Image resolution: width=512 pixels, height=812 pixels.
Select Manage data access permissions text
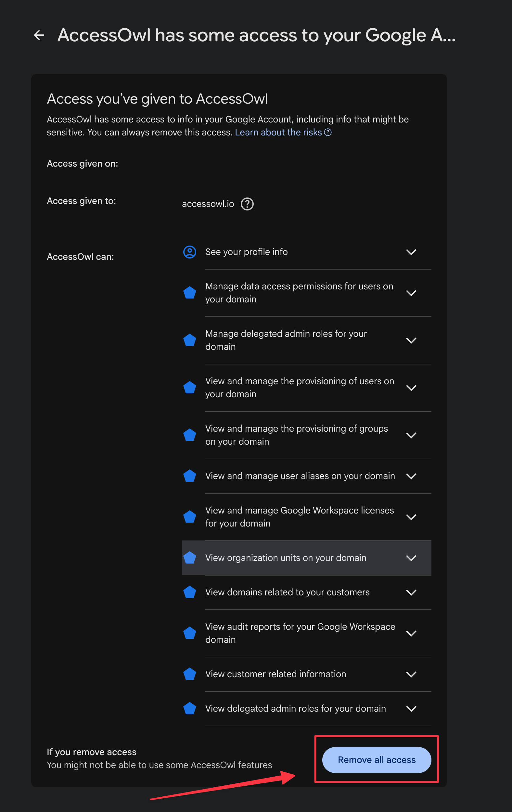(x=299, y=293)
